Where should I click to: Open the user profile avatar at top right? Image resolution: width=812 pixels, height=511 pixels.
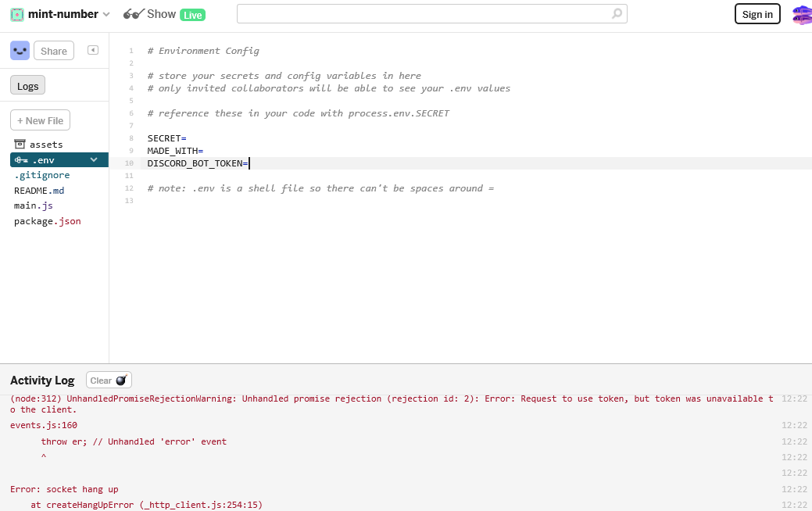[801, 13]
